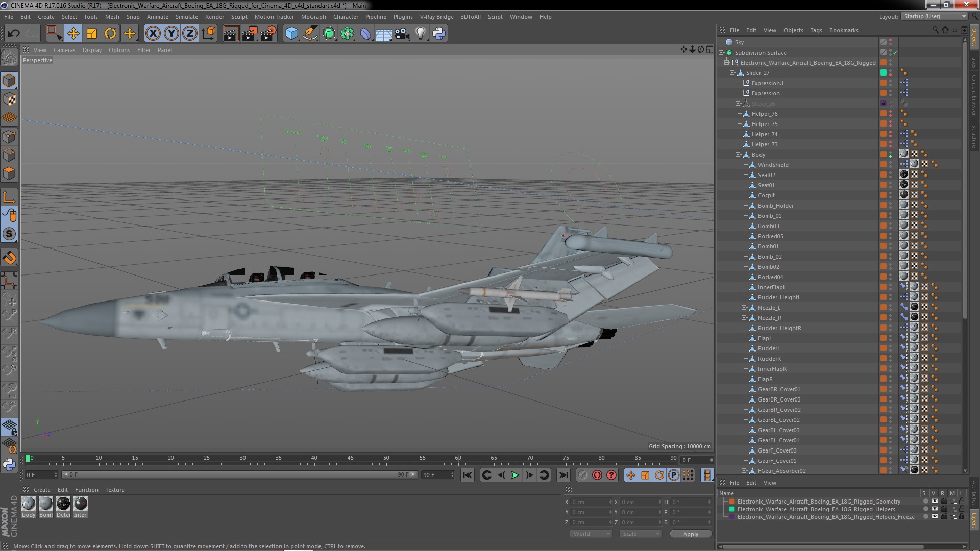Add a Cube primitive object
The height and width of the screenshot is (551, 980).
click(x=291, y=34)
